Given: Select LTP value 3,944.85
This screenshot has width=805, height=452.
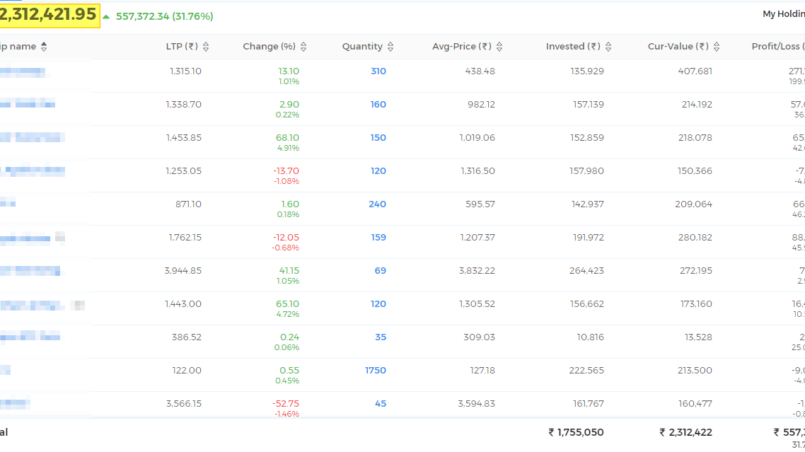Looking at the screenshot, I should click(x=183, y=271).
